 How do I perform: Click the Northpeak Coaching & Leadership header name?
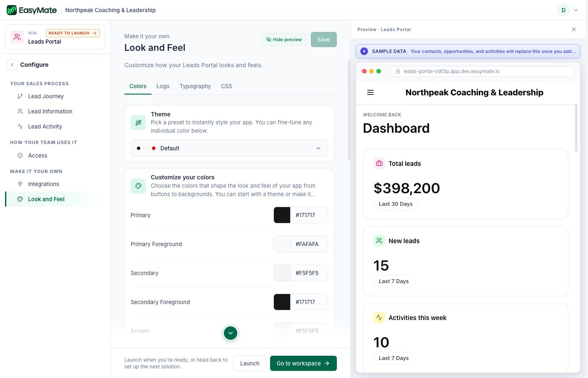pos(110,10)
